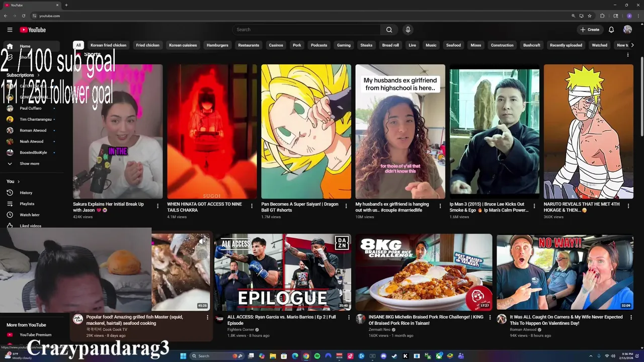Select the Hamburgers chip

(x=217, y=45)
